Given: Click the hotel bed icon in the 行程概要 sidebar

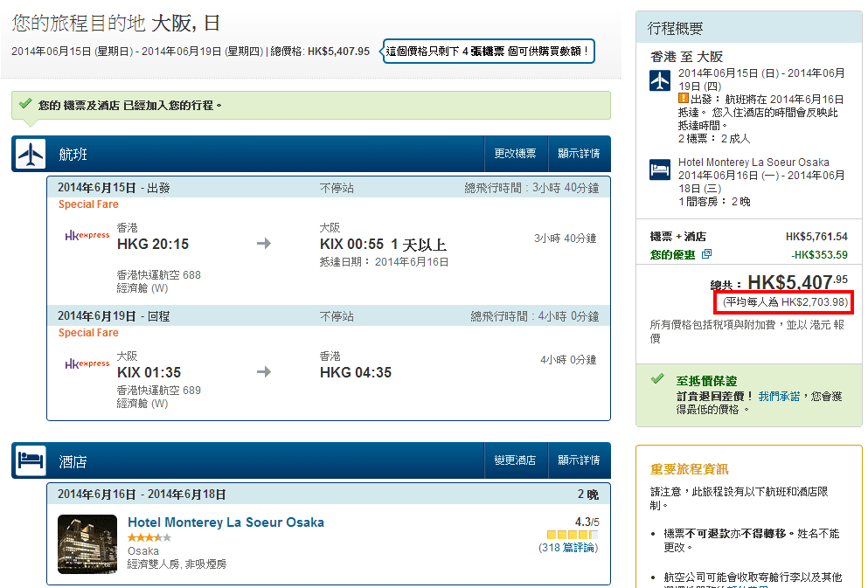Looking at the screenshot, I should pos(660,169).
